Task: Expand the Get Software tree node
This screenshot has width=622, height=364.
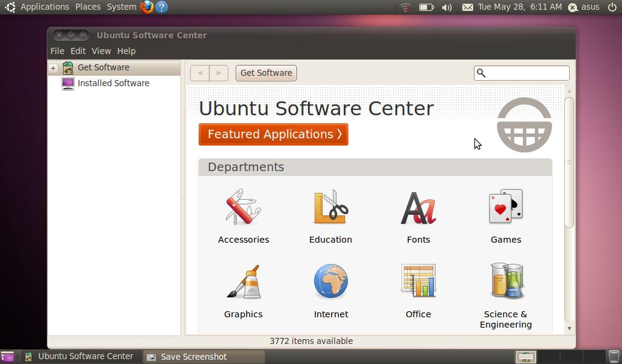Action: click(53, 68)
